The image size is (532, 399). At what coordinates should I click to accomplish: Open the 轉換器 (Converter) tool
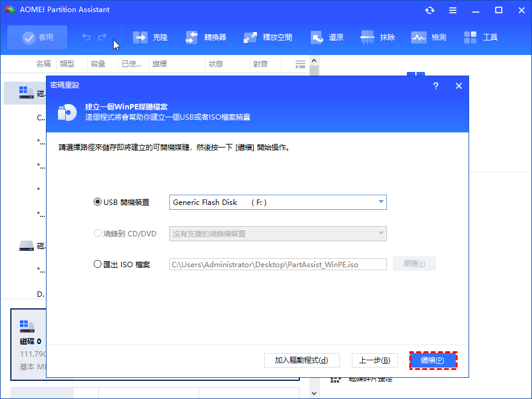point(193,37)
